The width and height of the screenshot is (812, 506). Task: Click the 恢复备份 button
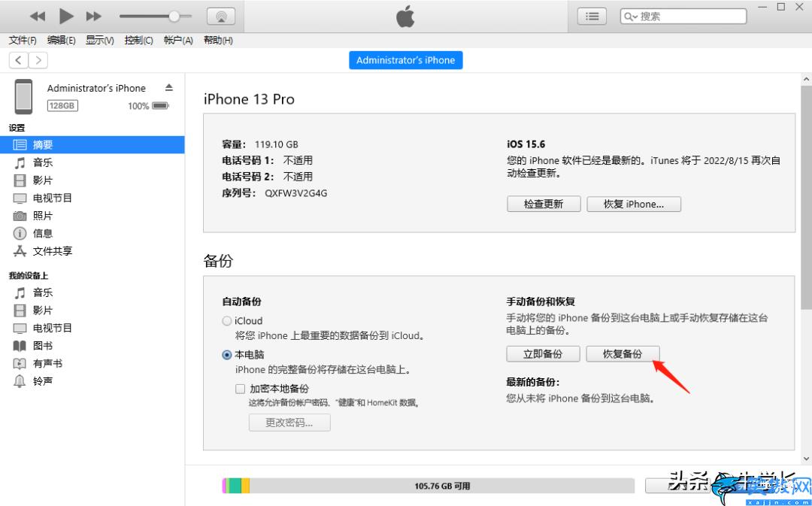pyautogui.click(x=623, y=354)
